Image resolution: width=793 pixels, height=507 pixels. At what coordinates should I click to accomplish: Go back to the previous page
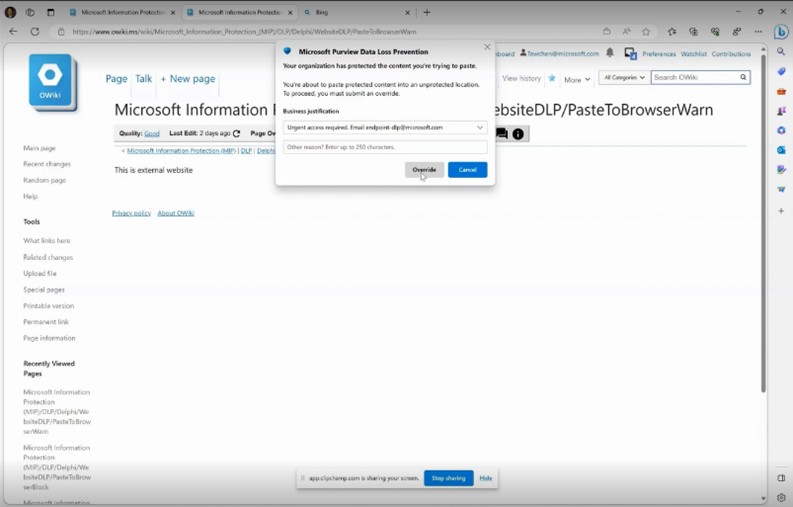point(14,31)
